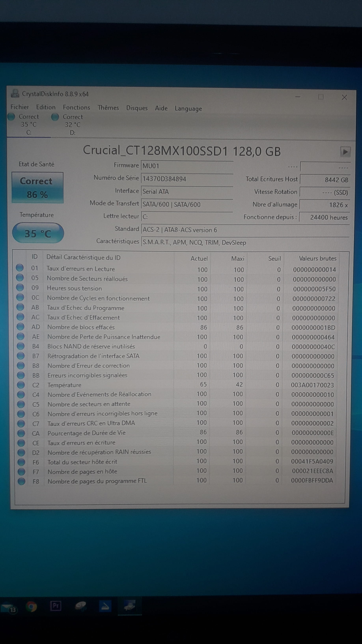
Task: Click status dot for erreurs incorrigibles hors ligne
Action: click(21, 414)
